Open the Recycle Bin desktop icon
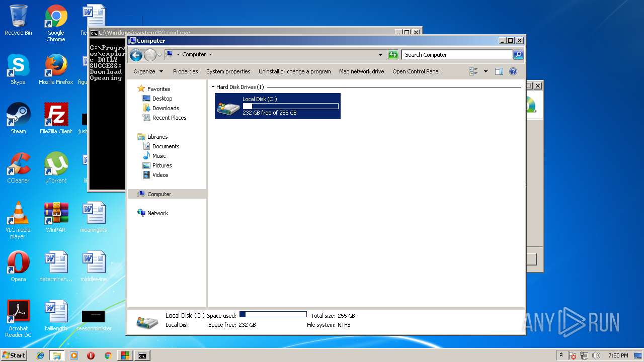This screenshot has height=362, width=644. (x=18, y=21)
